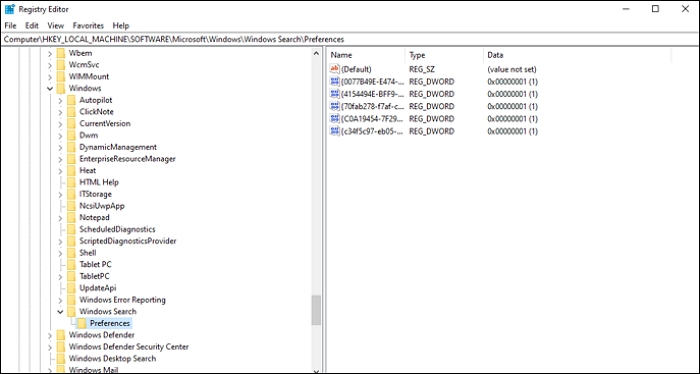Screen dimensions: 700x374
Task: Collapse the Windows Search key
Action: click(x=60, y=312)
